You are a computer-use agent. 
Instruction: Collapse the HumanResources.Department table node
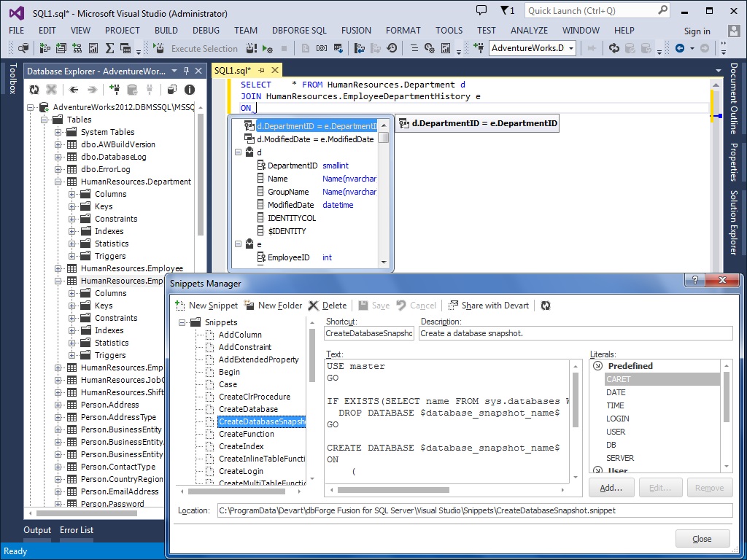click(58, 182)
